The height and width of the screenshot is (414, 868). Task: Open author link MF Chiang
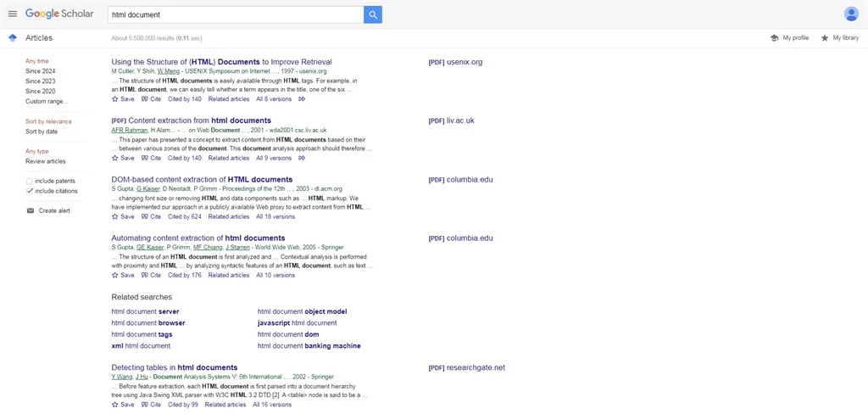pyautogui.click(x=208, y=247)
